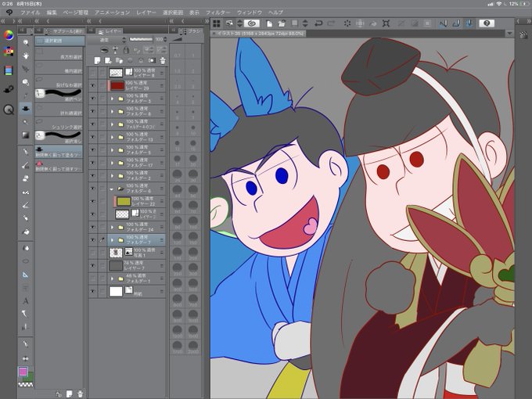Select the gradient tool
This screenshot has width=532, height=399.
coord(26,135)
